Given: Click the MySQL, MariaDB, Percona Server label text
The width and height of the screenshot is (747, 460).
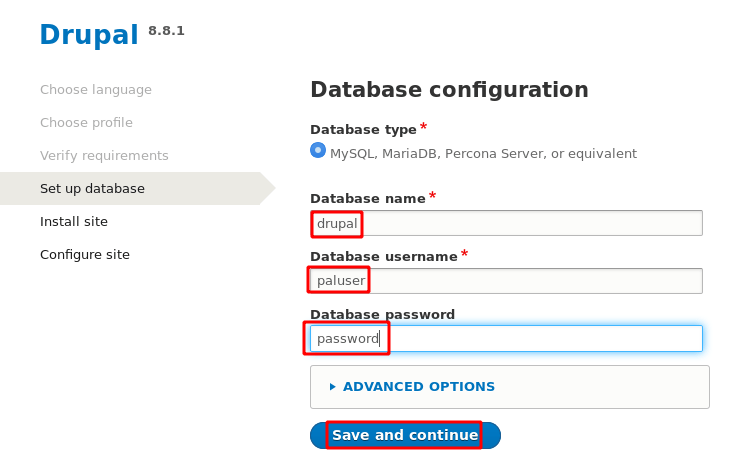Looking at the screenshot, I should pyautogui.click(x=483, y=154).
